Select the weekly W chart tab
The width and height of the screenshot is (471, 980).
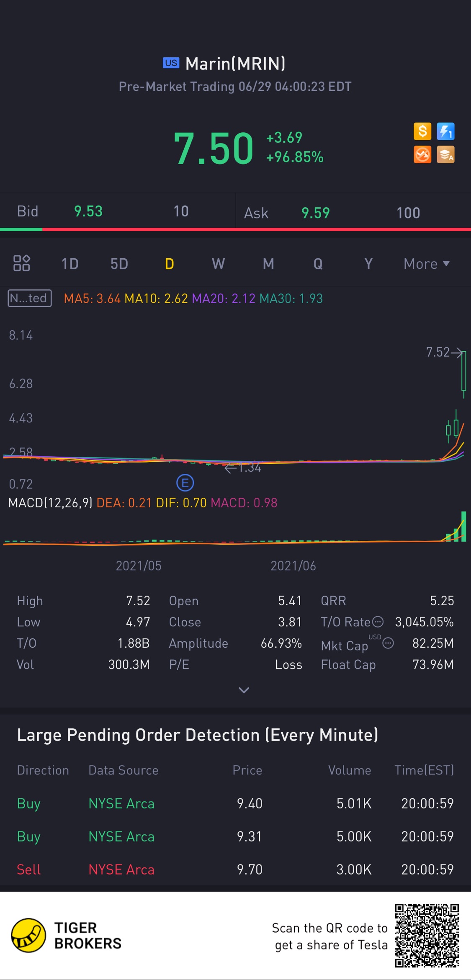[x=218, y=264]
